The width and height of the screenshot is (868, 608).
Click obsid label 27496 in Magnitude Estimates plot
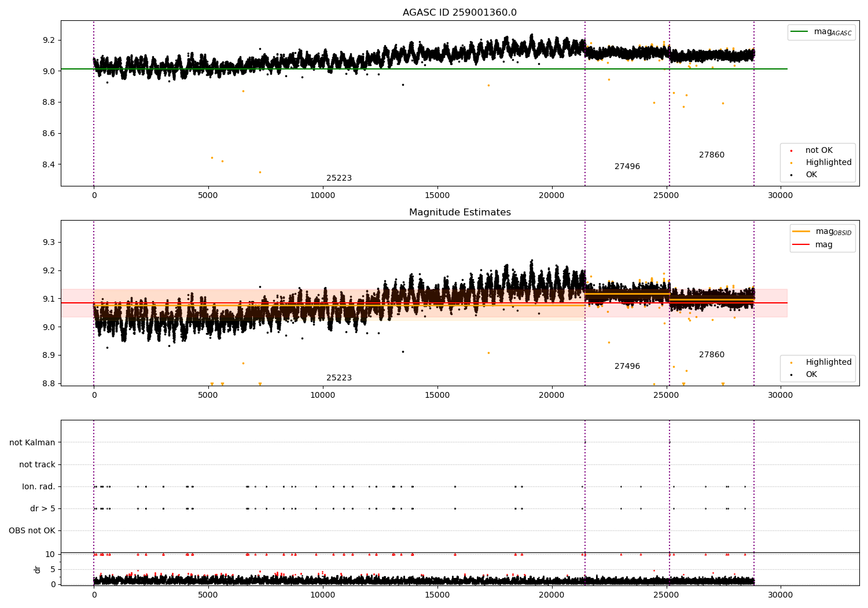click(627, 367)
